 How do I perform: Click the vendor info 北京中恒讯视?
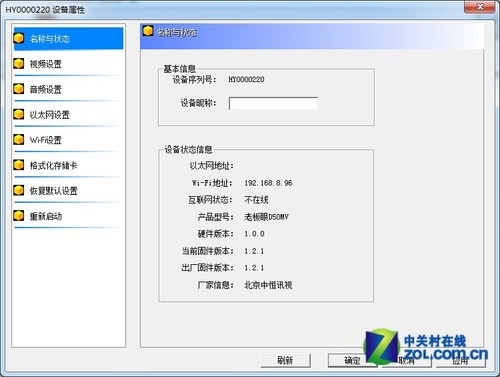(268, 285)
